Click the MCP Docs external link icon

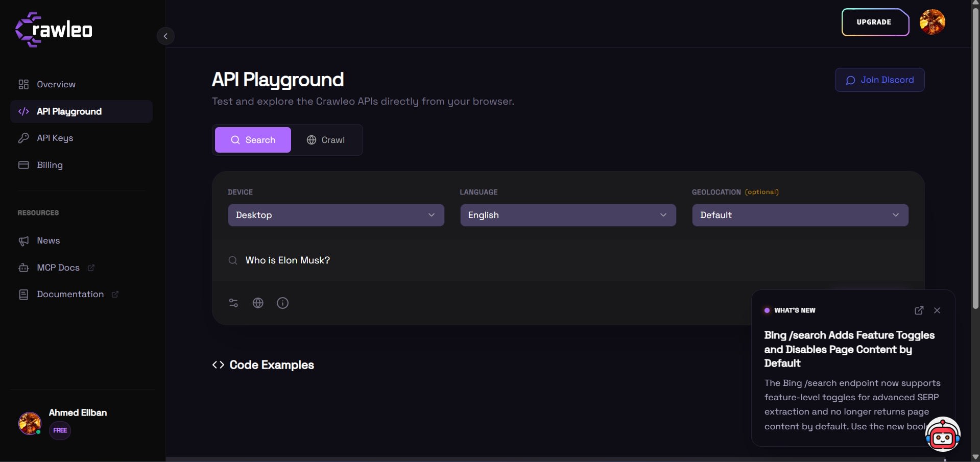[x=91, y=268]
